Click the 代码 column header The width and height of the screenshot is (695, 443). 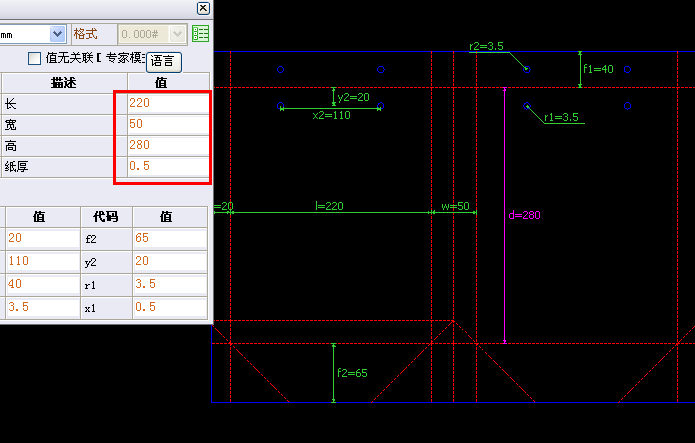point(105,216)
